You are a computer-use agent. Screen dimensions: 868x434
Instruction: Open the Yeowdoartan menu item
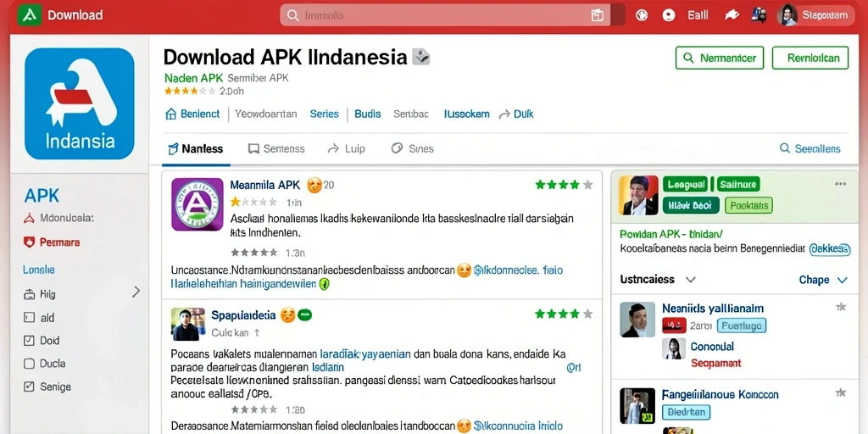265,114
